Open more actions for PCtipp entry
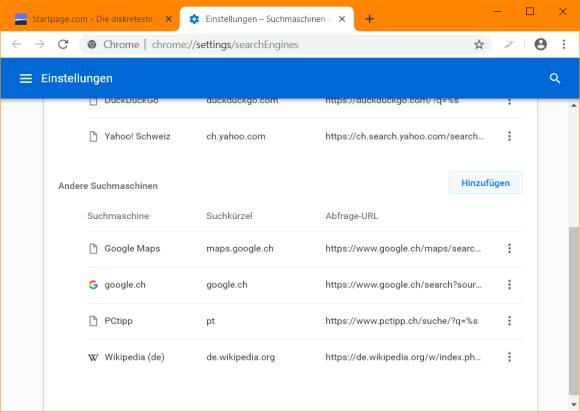The image size is (580, 412). (x=509, y=321)
